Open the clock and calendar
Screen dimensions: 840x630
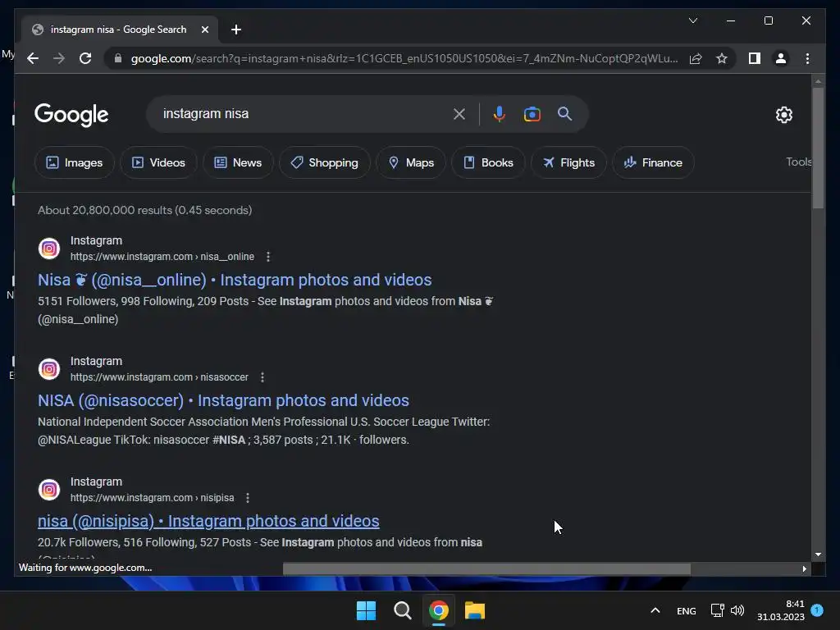[x=781, y=610]
